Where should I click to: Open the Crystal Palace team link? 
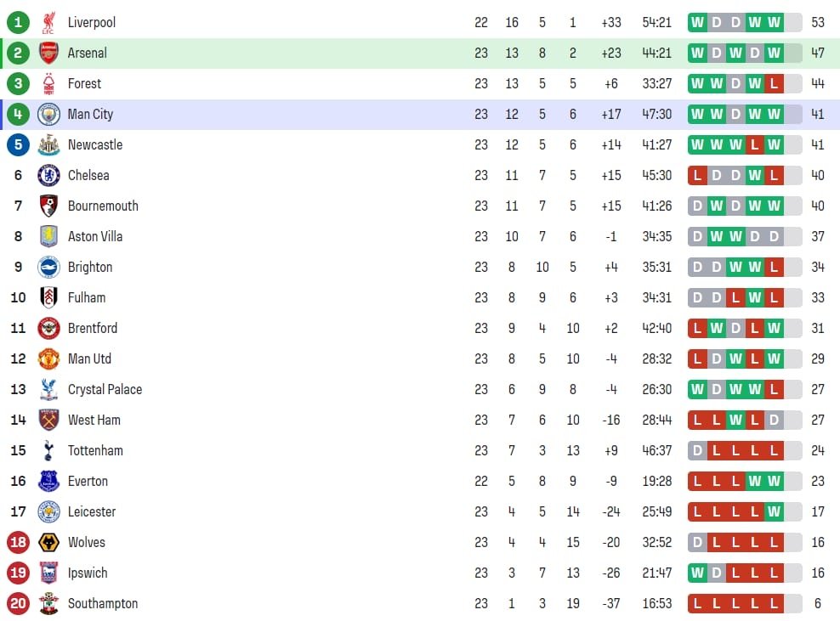coord(105,389)
